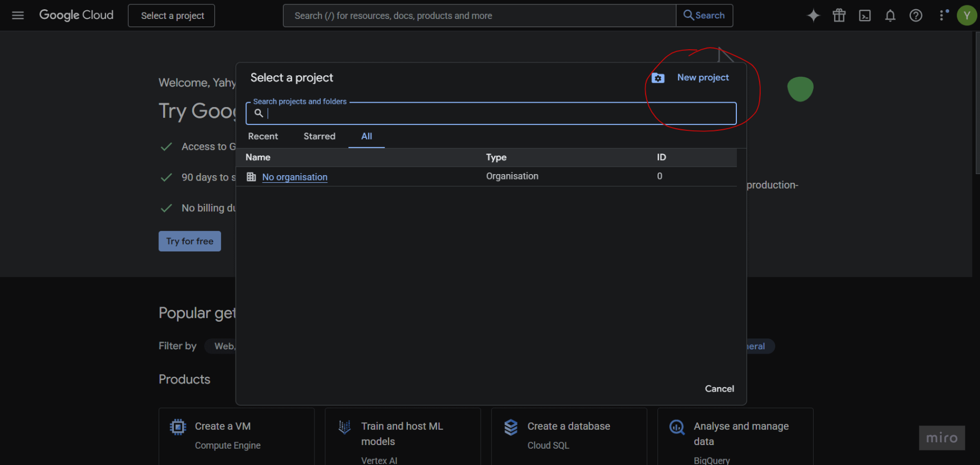Click the ID column header

661,157
